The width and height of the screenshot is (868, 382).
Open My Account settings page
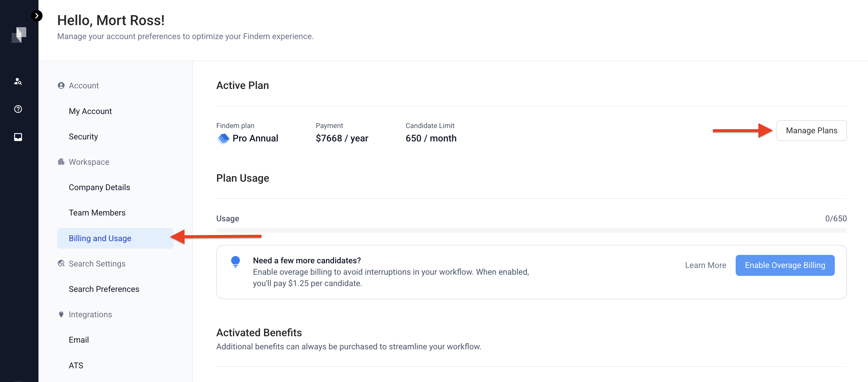tap(90, 111)
